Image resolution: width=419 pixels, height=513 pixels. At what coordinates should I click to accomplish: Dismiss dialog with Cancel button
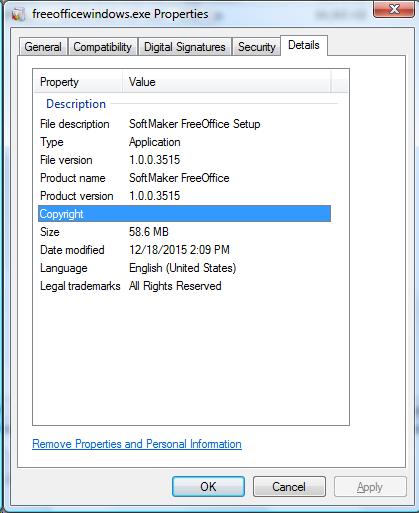click(x=289, y=487)
